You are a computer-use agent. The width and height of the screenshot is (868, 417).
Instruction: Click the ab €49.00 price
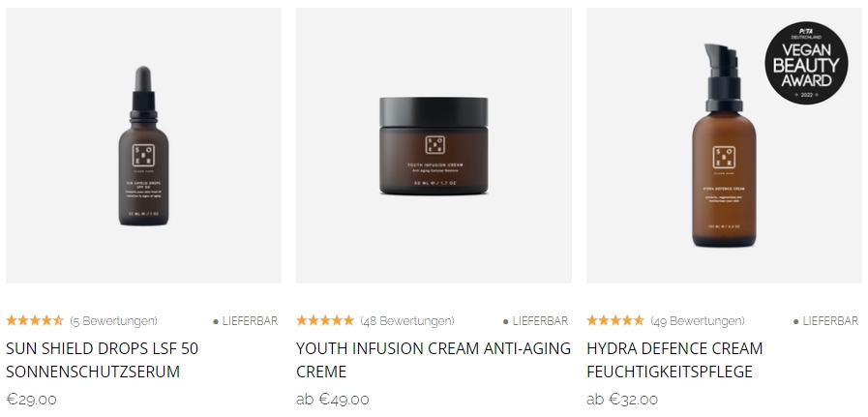[x=333, y=400]
